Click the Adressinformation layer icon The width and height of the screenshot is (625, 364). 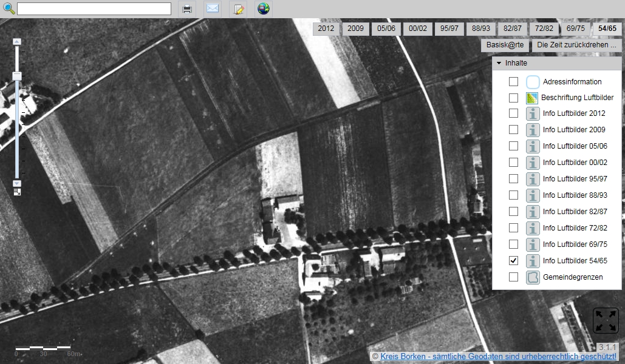click(x=533, y=82)
